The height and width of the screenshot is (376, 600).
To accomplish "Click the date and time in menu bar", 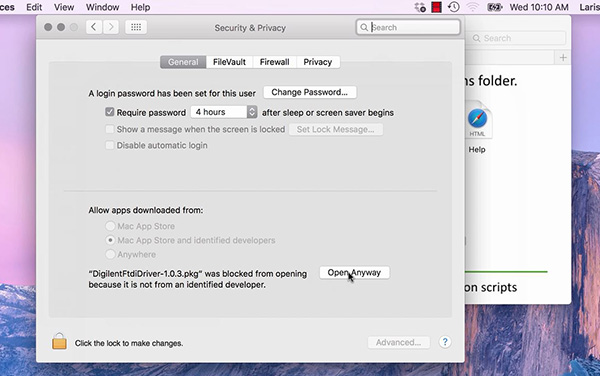I will pos(539,7).
